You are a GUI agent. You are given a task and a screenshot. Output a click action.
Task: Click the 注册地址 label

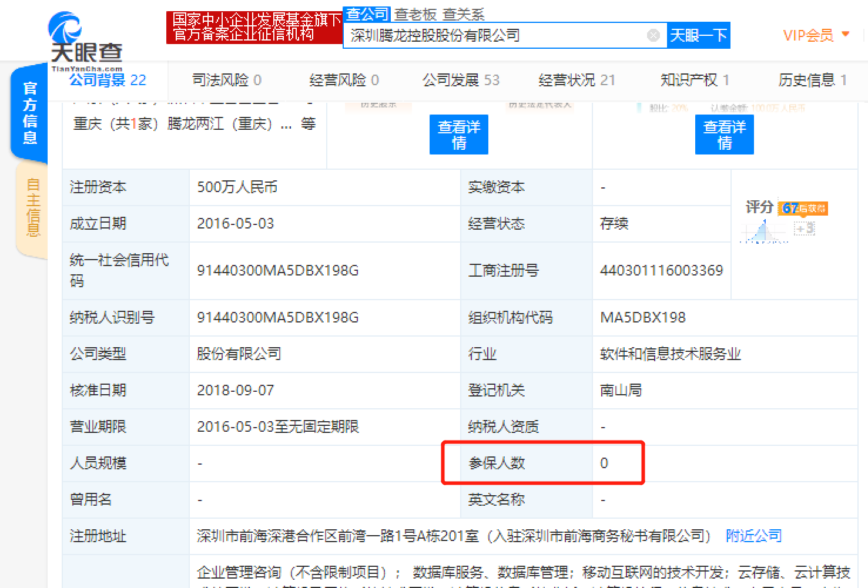(98, 536)
